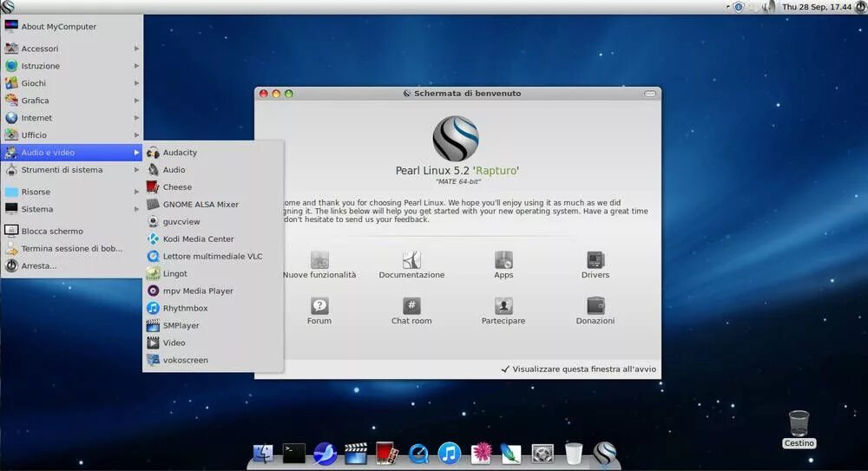Screen dimensions: 868x471
Task: Click the clock showing Thu 28 Sep
Action: [x=817, y=7]
